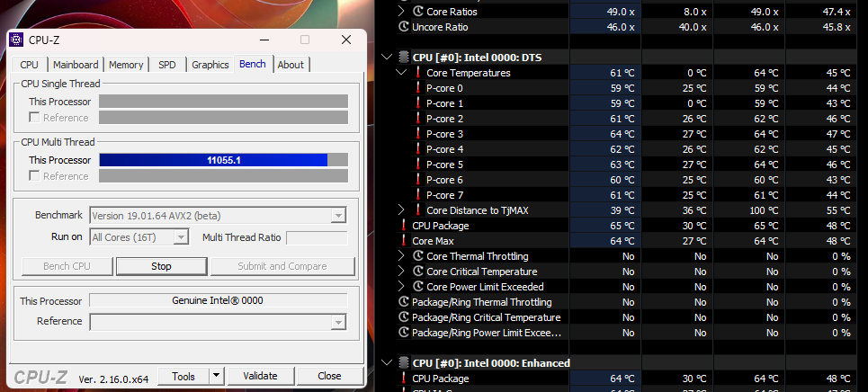Image resolution: width=868 pixels, height=392 pixels.
Task: Expand the Core Distance to TjMAX row
Action: [x=401, y=210]
